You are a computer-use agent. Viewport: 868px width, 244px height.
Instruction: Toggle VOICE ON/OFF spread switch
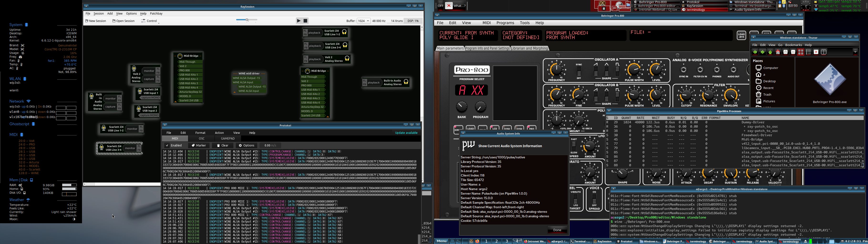pyautogui.click(x=594, y=198)
